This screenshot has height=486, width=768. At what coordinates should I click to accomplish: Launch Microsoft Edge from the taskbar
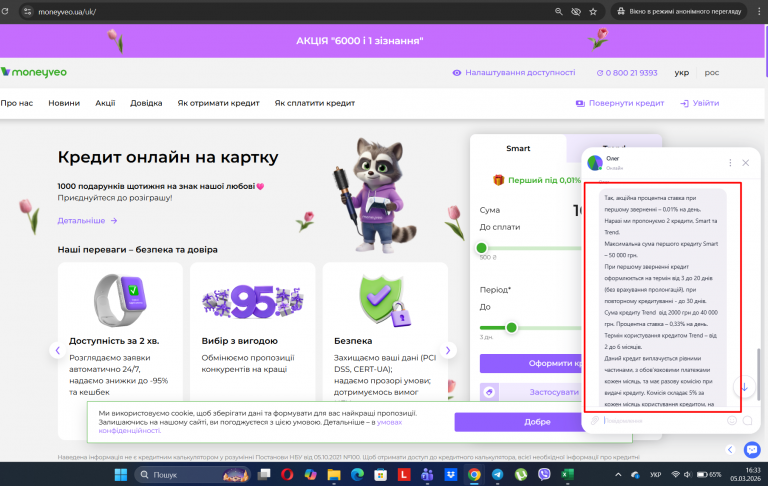357,474
